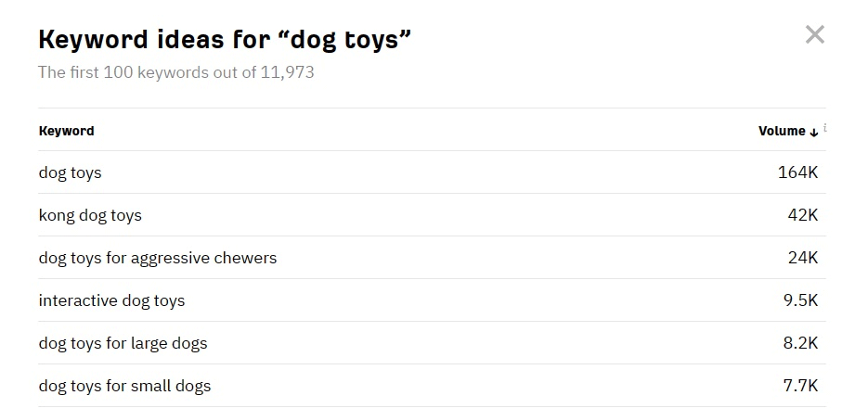The width and height of the screenshot is (868, 408).
Task: Click the 7.7K volume value
Action: pyautogui.click(x=800, y=386)
